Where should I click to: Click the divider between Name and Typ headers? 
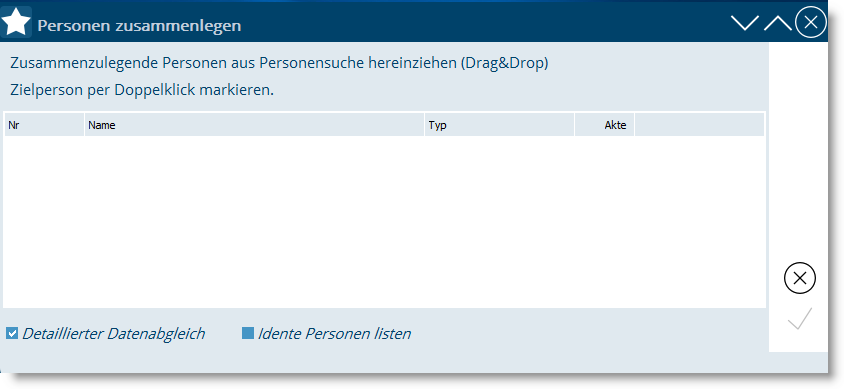[x=424, y=125]
